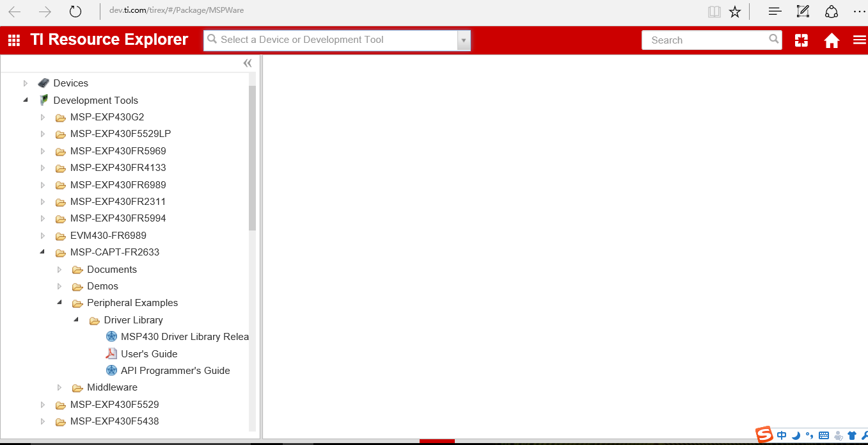The height and width of the screenshot is (445, 868).
Task: Click the IME soft keyboard icon
Action: click(824, 435)
